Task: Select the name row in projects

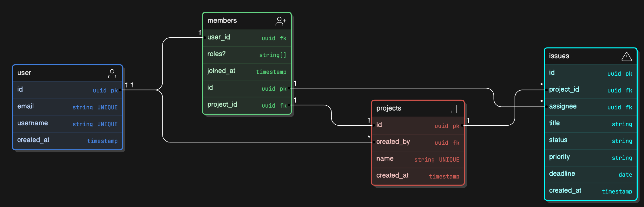Action: (417, 159)
